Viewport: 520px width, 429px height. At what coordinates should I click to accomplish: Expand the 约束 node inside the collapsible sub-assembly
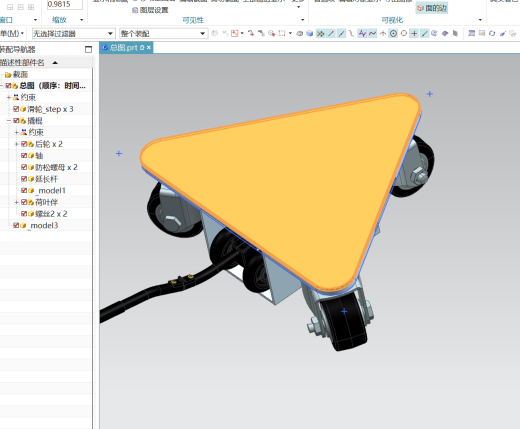[x=17, y=132]
